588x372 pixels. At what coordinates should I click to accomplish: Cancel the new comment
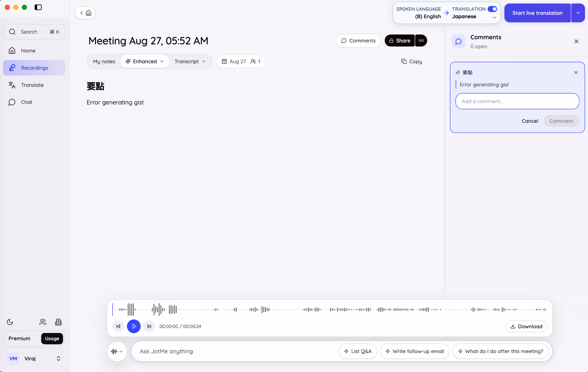pos(530,121)
